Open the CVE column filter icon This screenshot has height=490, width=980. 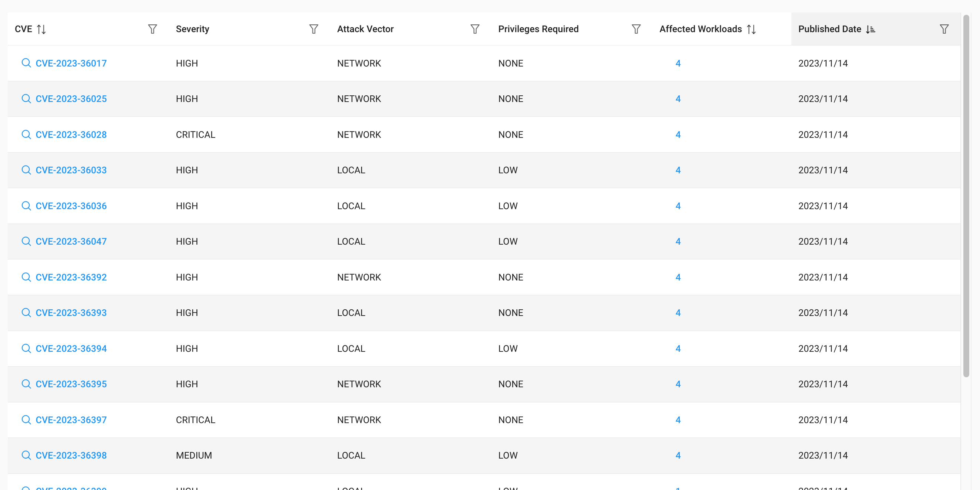152,29
